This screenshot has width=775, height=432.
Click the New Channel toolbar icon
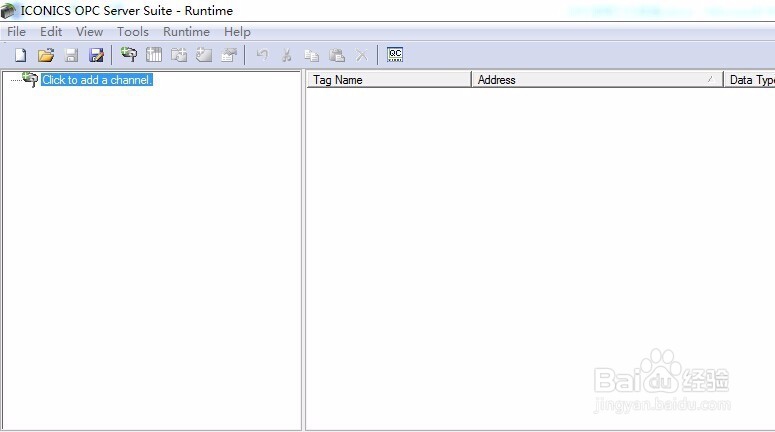[129, 54]
